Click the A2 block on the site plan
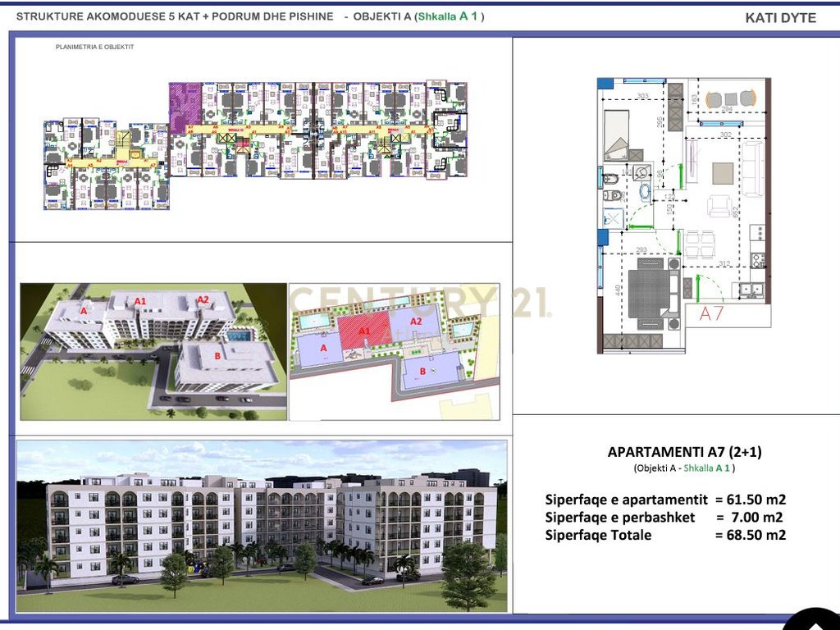The width and height of the screenshot is (840, 630). (415, 322)
